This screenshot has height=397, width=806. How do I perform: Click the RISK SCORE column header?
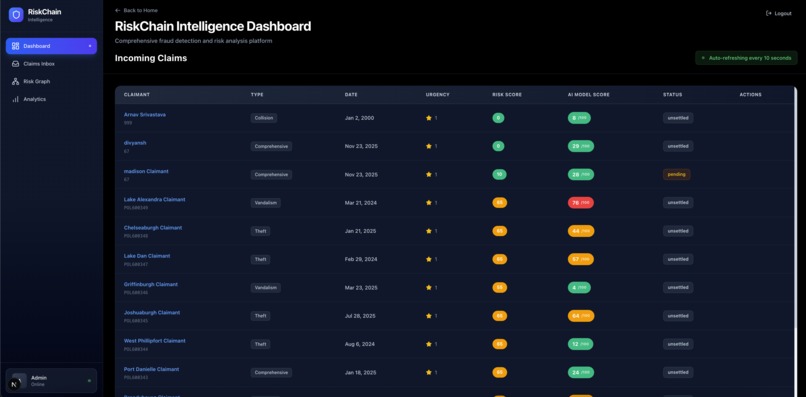[507, 95]
